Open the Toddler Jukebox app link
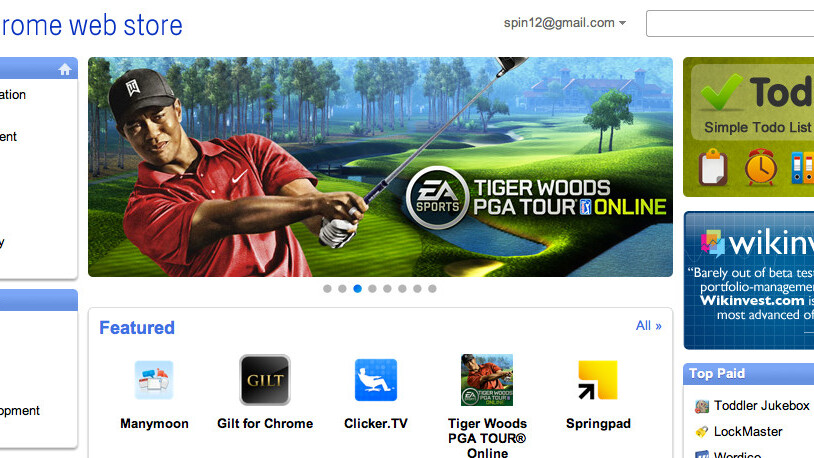Image resolution: width=814 pixels, height=458 pixels. 762,406
